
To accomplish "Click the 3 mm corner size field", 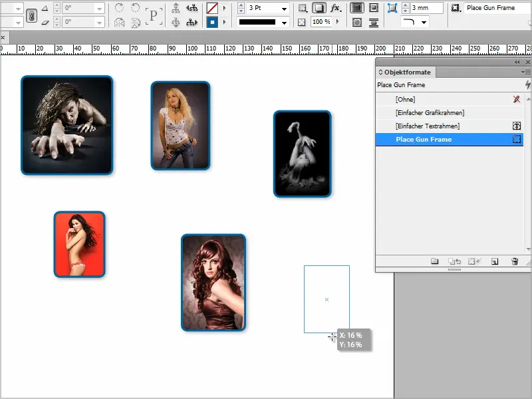I will tap(427, 8).
